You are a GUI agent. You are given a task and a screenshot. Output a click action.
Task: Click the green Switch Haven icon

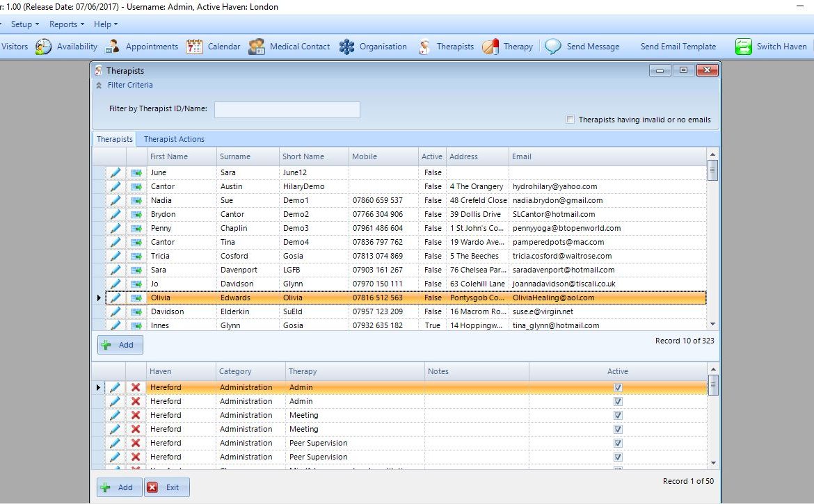click(744, 47)
